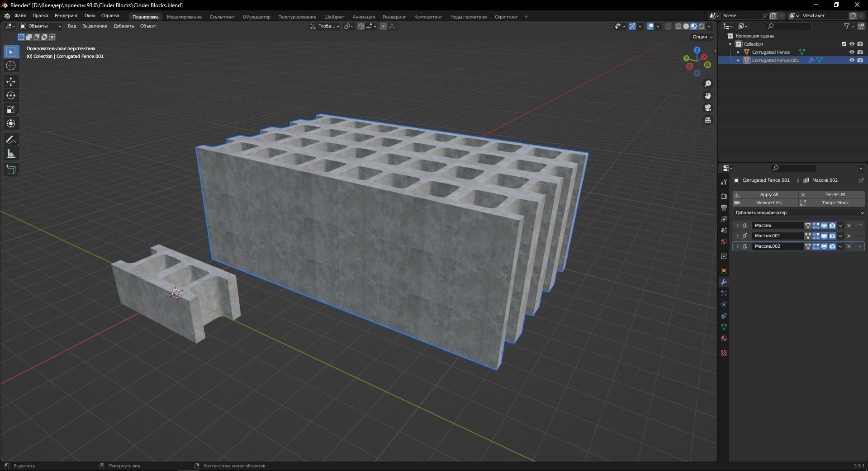Open the Файл menu
Image resolution: width=868 pixels, height=471 pixels.
20,16
